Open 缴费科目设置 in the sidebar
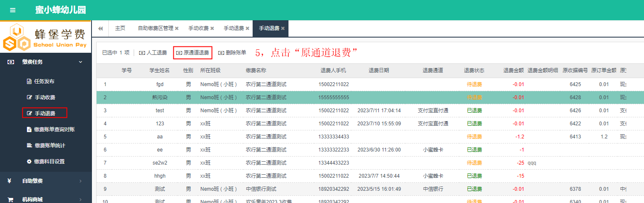Image resolution: width=644 pixels, height=203 pixels. point(49,162)
